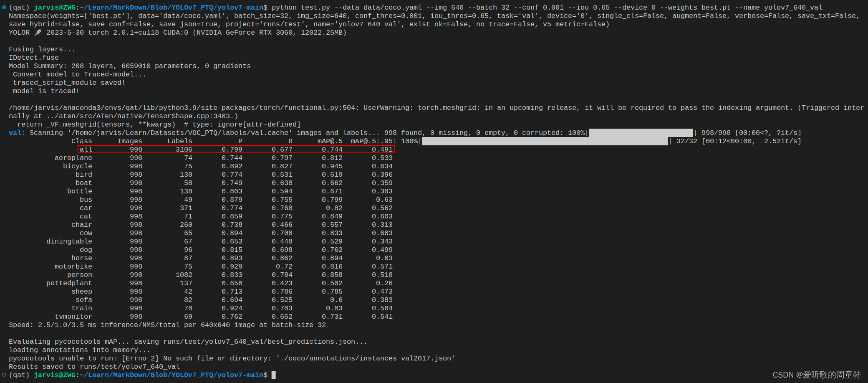The height and width of the screenshot is (383, 868).
Task: Click the 'person' class name
Action: coord(80,275)
